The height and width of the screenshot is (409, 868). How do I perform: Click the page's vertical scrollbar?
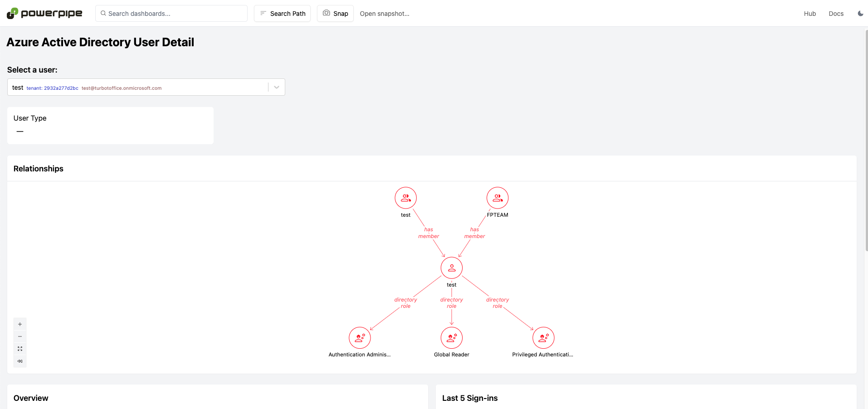[x=866, y=141]
